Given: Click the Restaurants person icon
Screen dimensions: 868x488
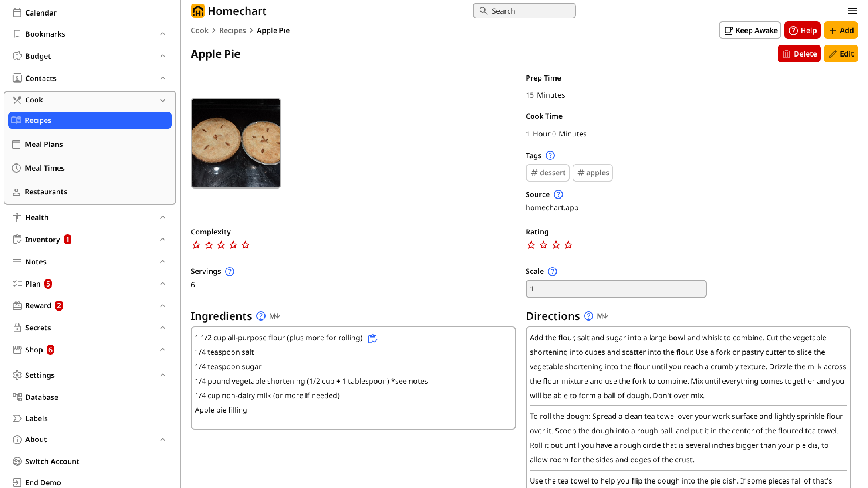Looking at the screenshot, I should [17, 192].
